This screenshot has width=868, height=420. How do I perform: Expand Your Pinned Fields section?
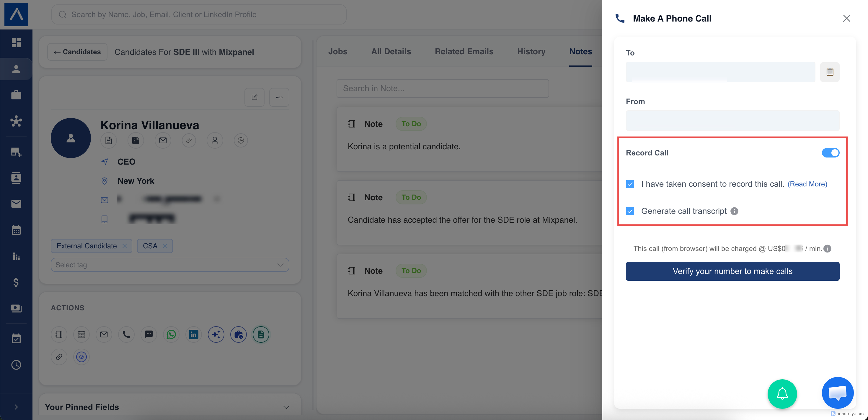coord(286,407)
